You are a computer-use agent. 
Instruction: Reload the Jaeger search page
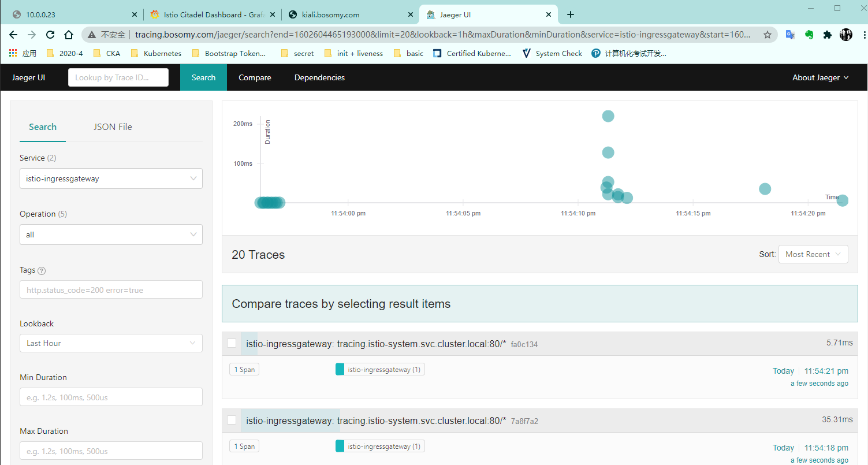50,35
